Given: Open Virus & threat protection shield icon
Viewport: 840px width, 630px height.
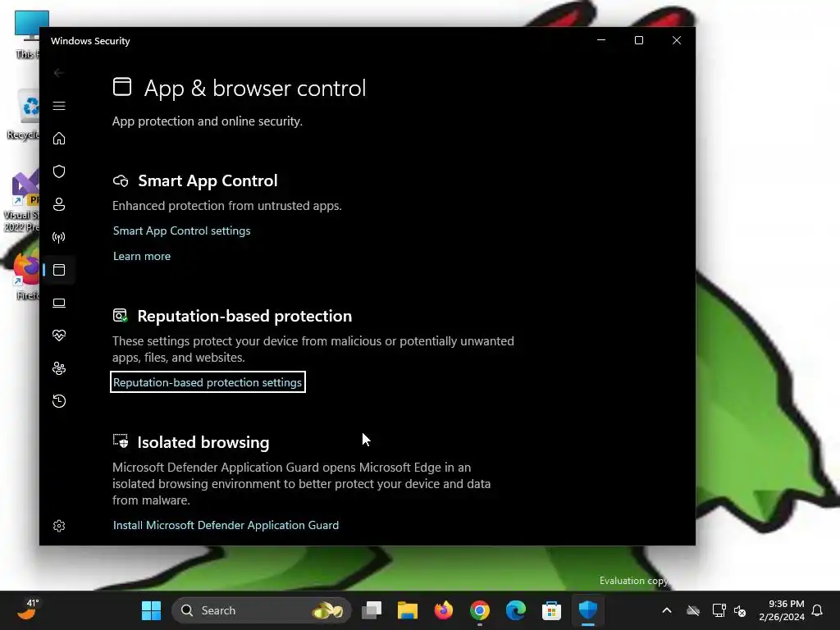Looking at the screenshot, I should click(59, 171).
